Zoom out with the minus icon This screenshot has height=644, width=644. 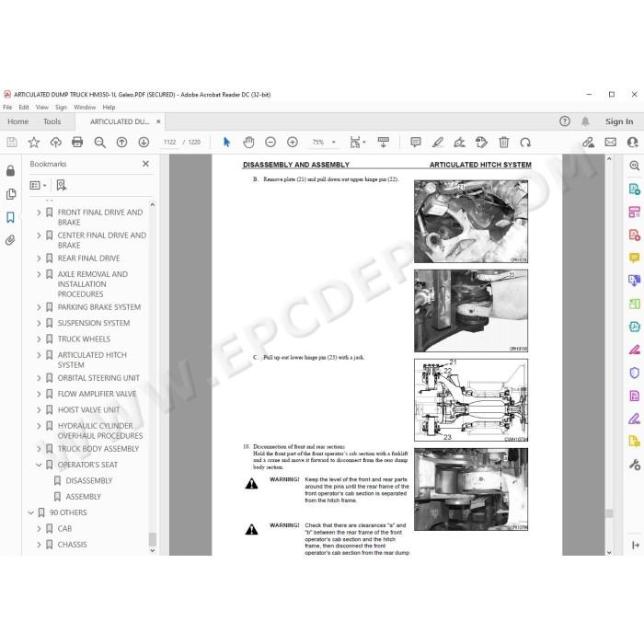coord(270,142)
